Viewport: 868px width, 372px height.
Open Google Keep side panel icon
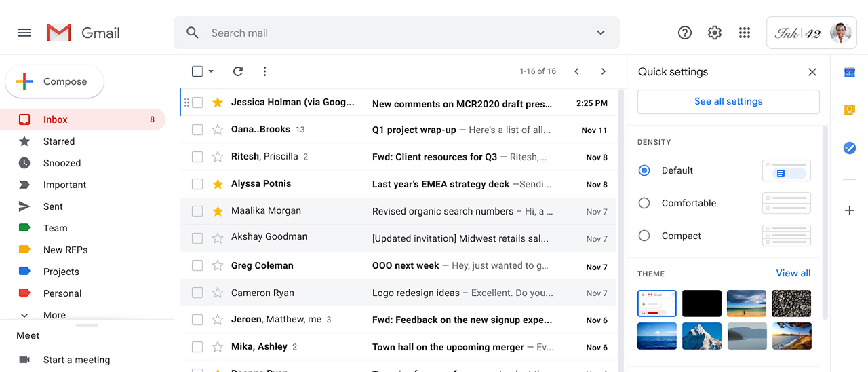[x=849, y=110]
